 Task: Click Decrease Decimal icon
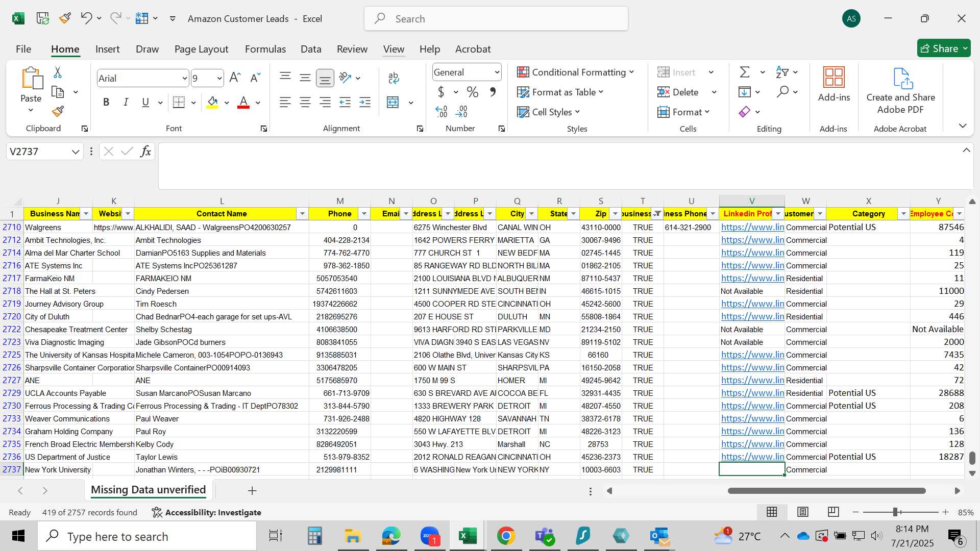pos(461,111)
